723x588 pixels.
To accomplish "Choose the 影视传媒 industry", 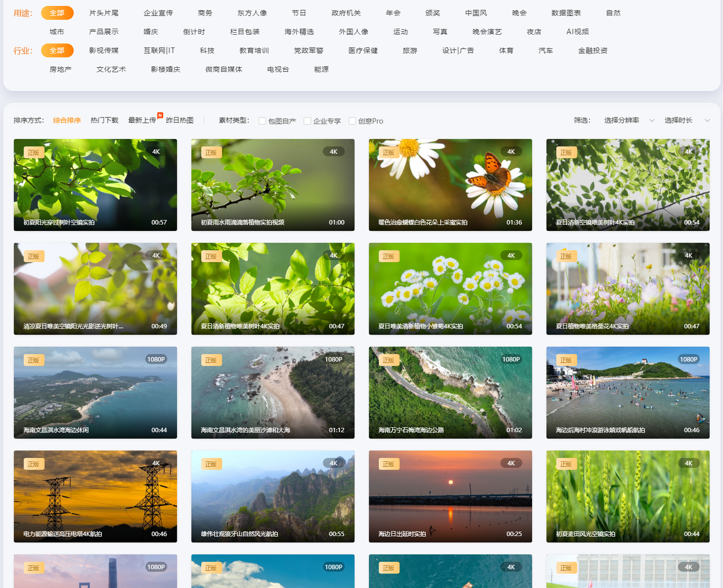I will coord(104,51).
